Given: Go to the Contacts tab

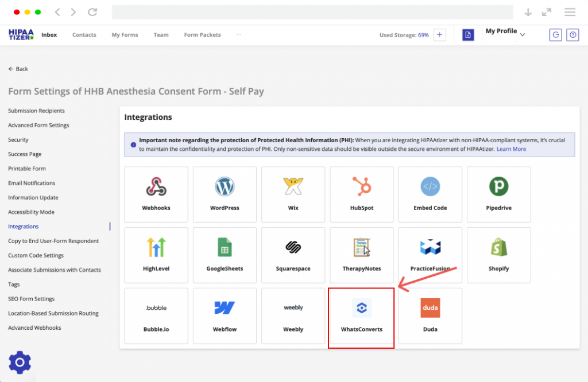Looking at the screenshot, I should (84, 35).
